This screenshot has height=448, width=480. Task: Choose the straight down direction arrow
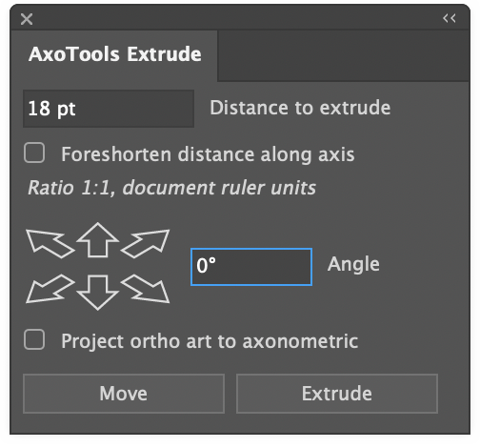[98, 293]
